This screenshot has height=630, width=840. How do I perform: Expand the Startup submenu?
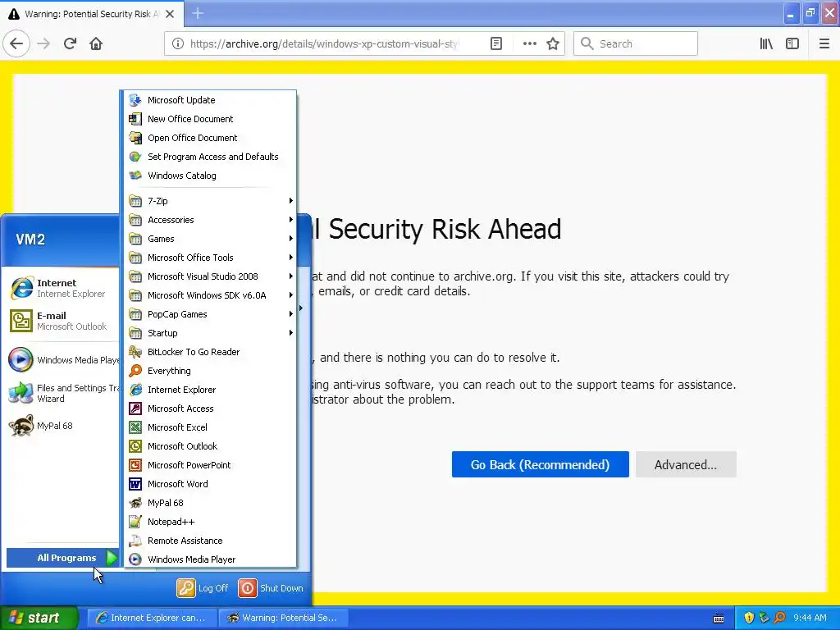pyautogui.click(x=210, y=333)
